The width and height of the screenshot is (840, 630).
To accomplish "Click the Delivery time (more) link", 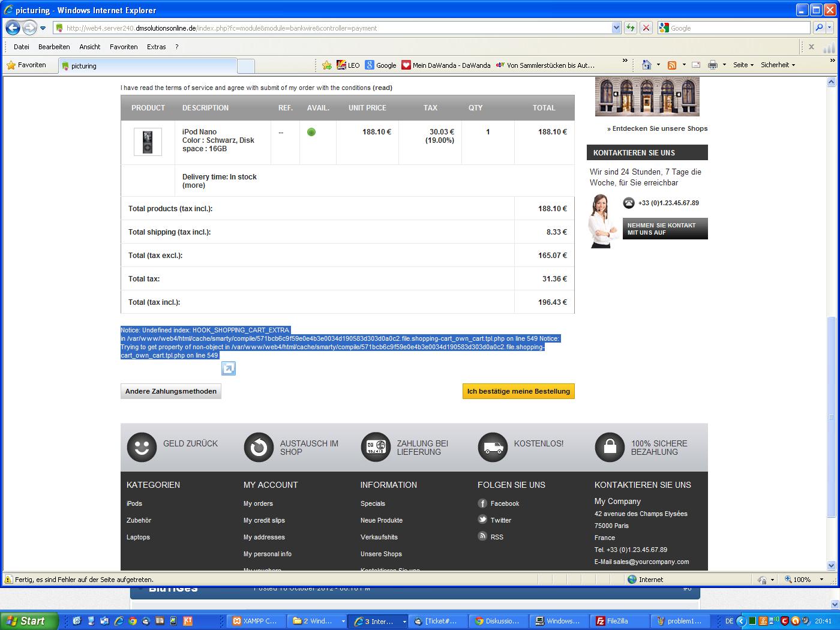I will tap(194, 185).
